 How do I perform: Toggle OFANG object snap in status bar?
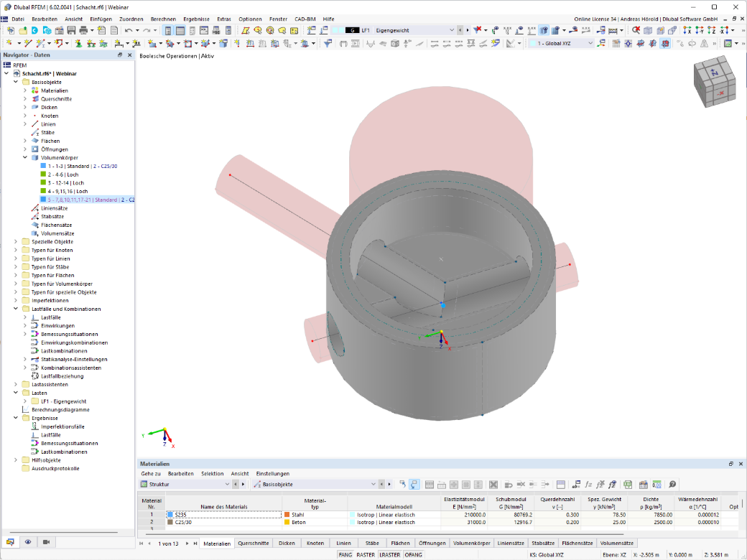414,555
